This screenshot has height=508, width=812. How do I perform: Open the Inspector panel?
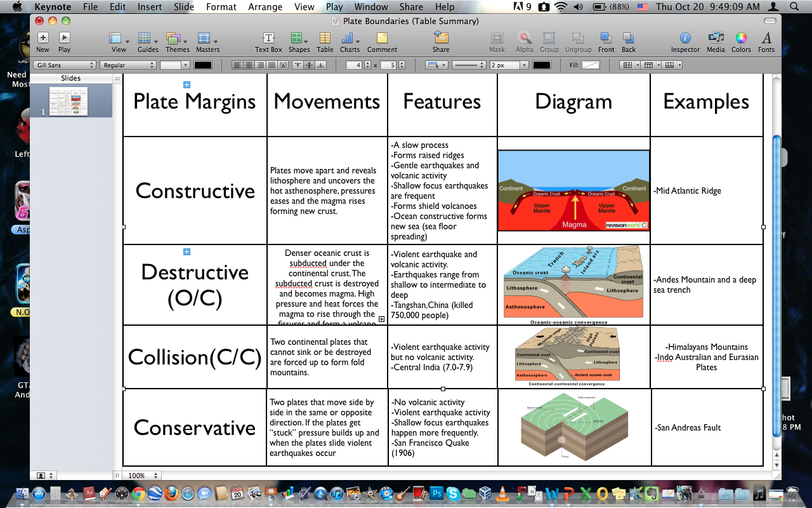click(685, 42)
